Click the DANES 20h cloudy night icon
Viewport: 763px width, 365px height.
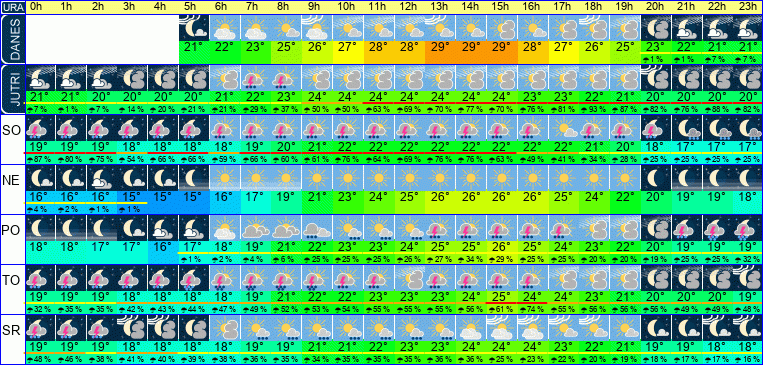(x=656, y=27)
